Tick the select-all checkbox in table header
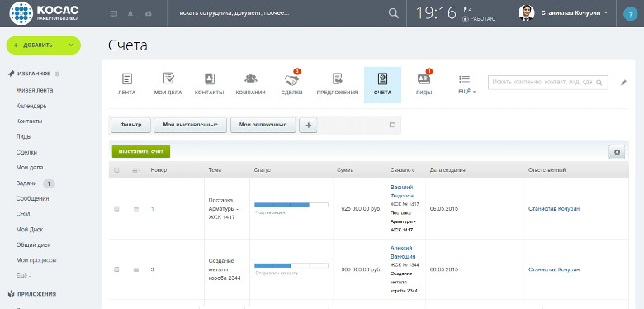 116,169
